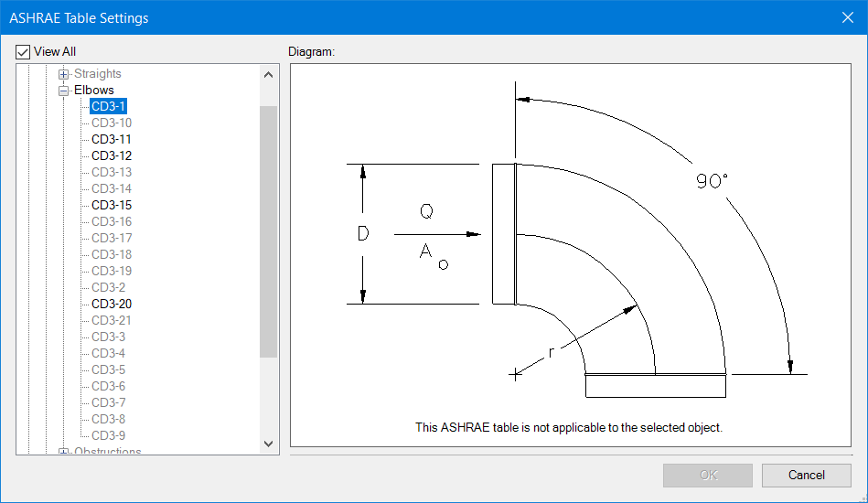The width and height of the screenshot is (868, 503).
Task: Choose the CD3-20 elbow table
Action: point(112,304)
